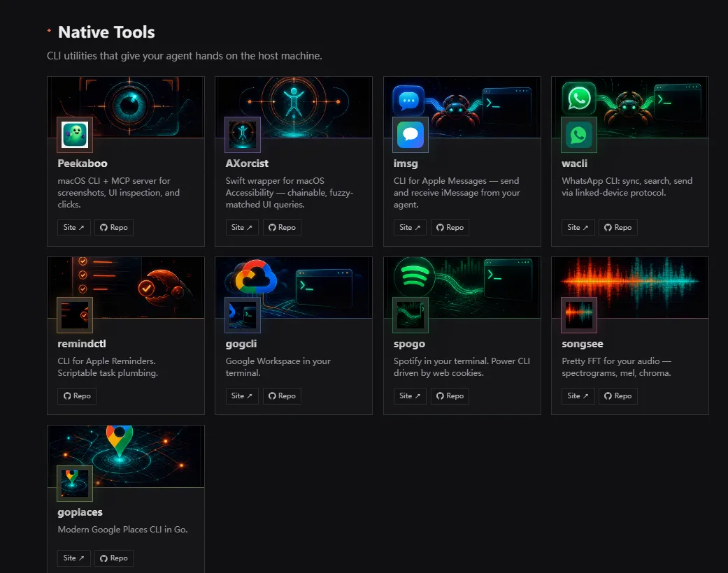Click 'Spotify in your terminal' description
Image resolution: width=728 pixels, height=573 pixels.
462,367
